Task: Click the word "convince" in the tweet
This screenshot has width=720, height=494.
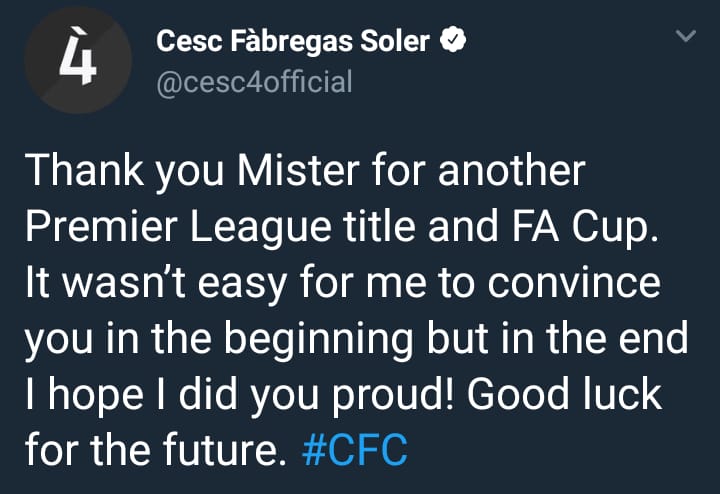Action: coord(574,283)
